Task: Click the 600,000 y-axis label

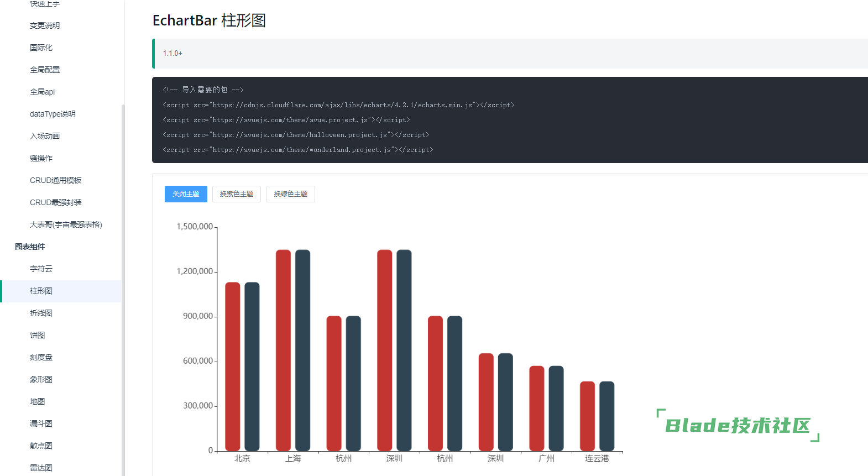Action: (198, 361)
